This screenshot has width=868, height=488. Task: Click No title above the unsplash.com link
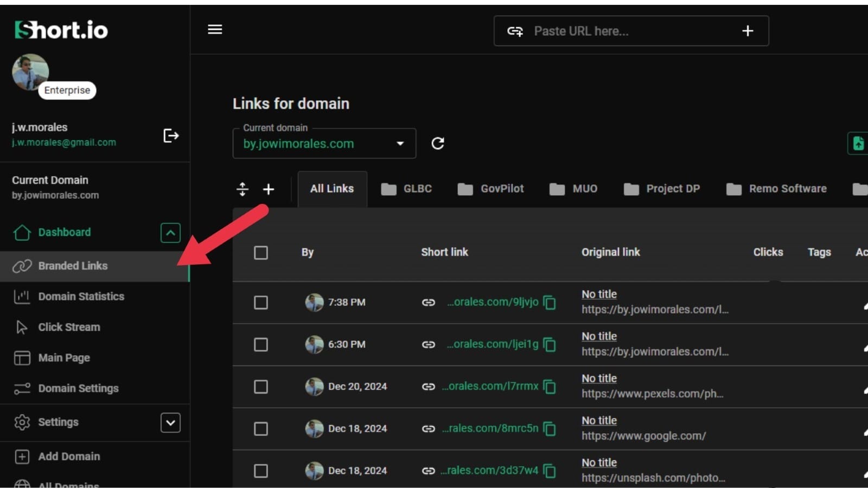click(599, 463)
